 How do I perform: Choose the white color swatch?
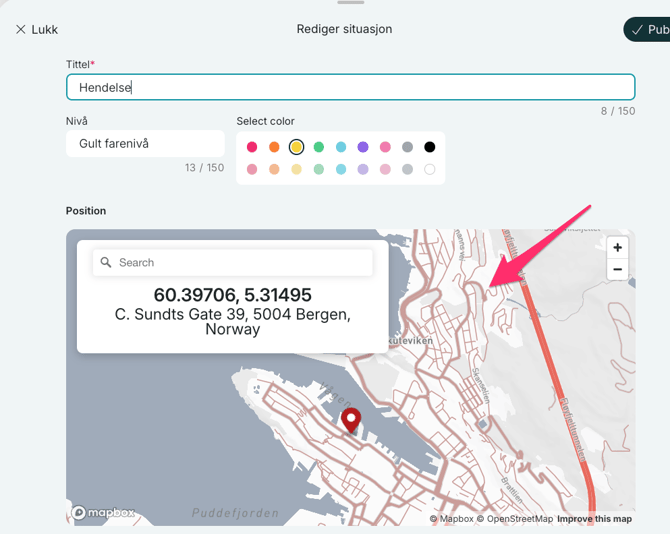tap(430, 170)
